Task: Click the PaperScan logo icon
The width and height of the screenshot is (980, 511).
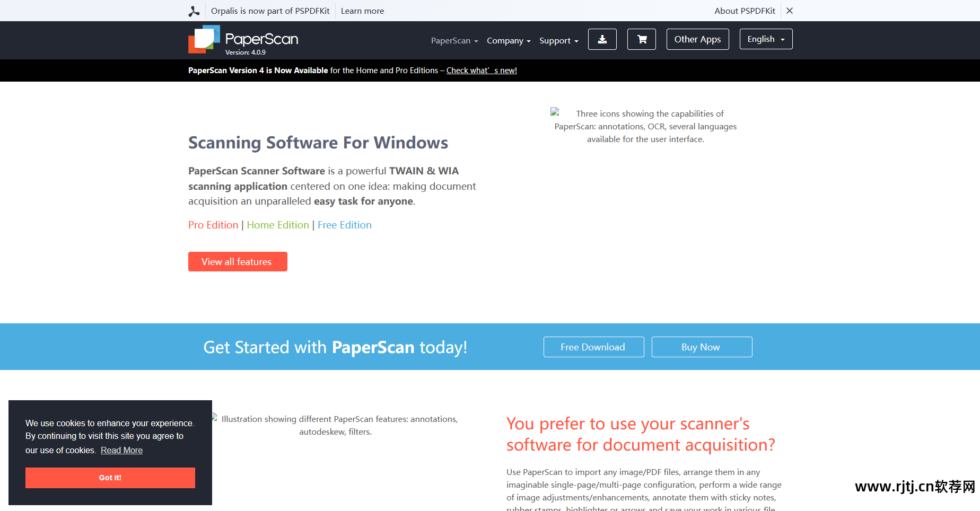Action: [x=204, y=39]
